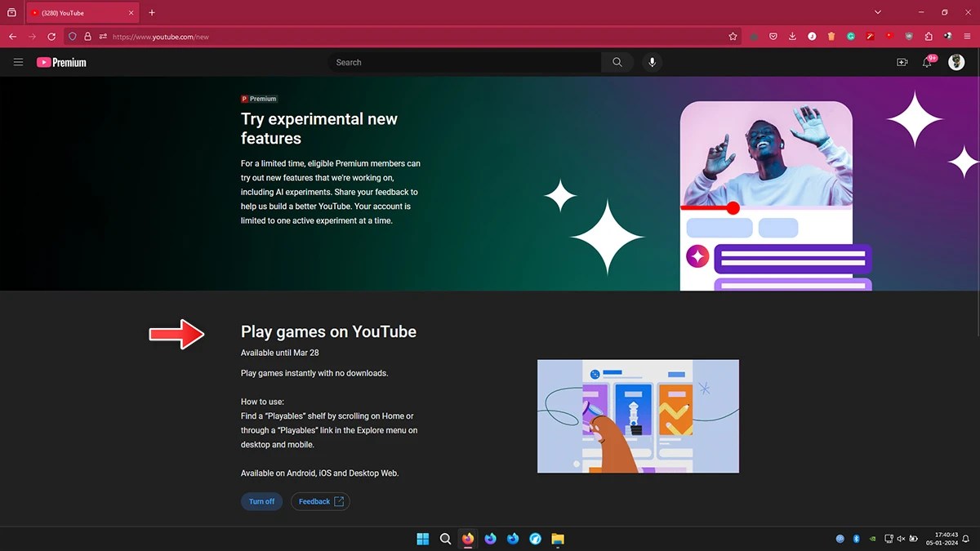Open a new browser tab

(x=152, y=12)
